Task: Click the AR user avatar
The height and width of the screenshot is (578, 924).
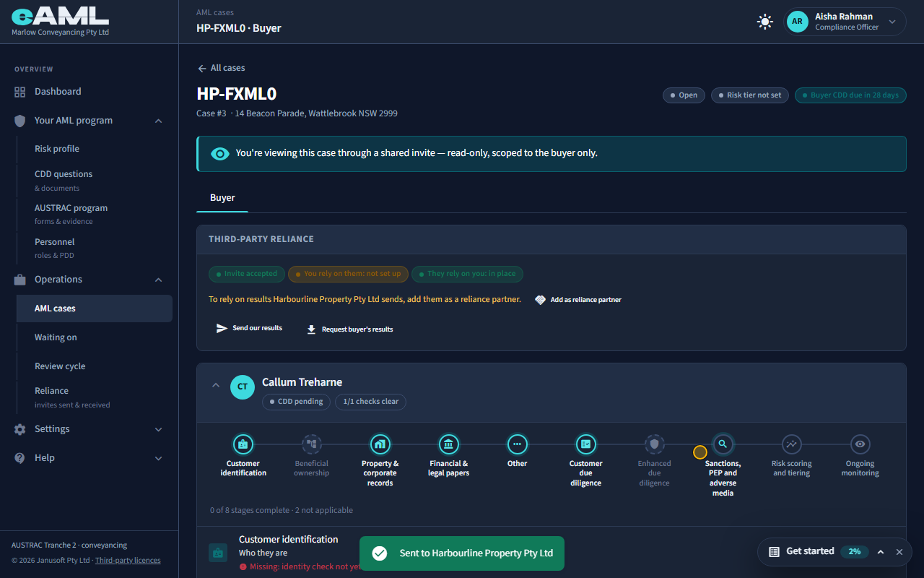Action: coord(797,22)
